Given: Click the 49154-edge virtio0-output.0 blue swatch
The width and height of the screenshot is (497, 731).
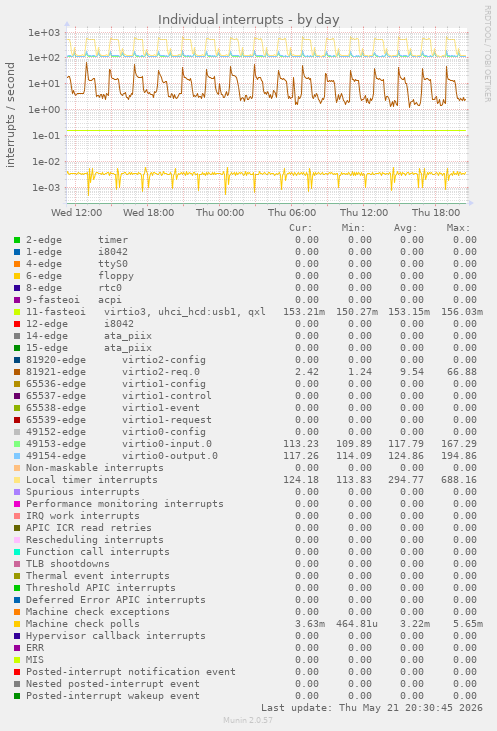Looking at the screenshot, I should pyautogui.click(x=17, y=456).
